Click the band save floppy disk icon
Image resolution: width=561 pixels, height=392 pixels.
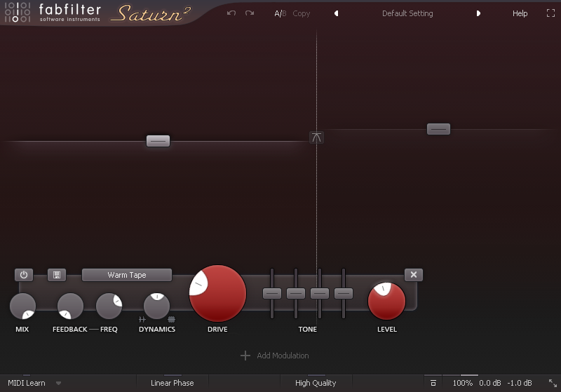tap(56, 275)
